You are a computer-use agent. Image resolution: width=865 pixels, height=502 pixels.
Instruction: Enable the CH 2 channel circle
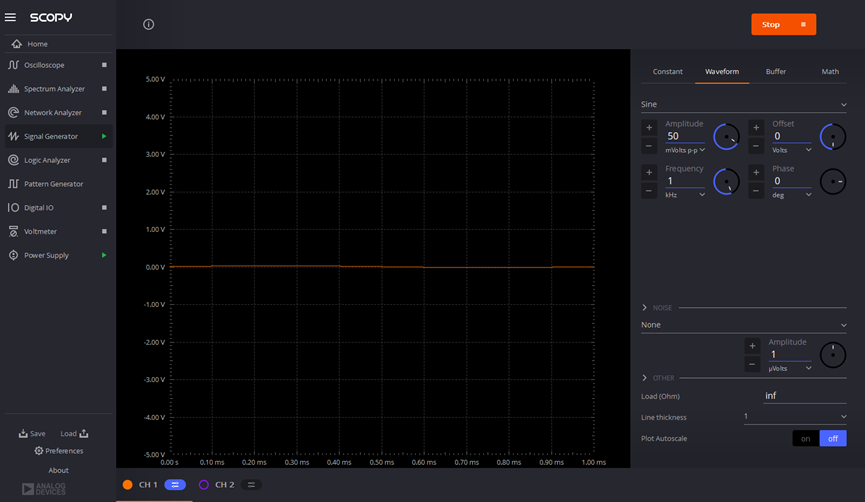[204, 484]
